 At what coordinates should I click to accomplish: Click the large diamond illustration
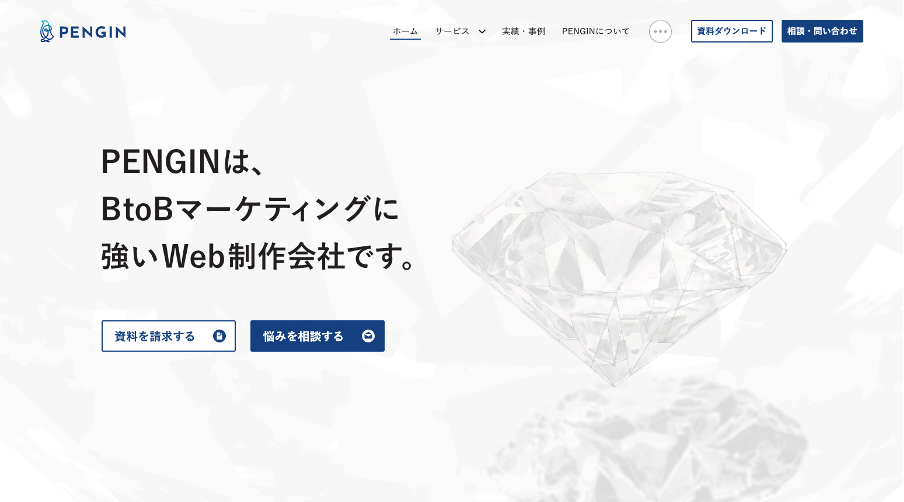coord(619,277)
